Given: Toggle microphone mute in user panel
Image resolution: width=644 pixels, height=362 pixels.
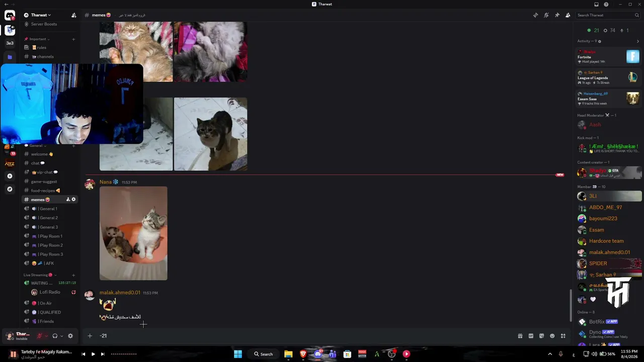Looking at the screenshot, I should tap(39, 336).
